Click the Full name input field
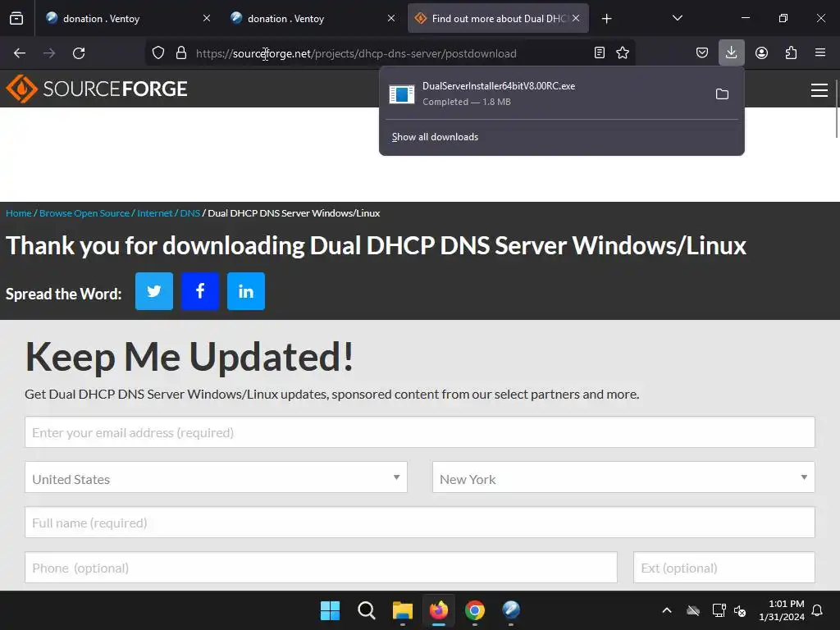 (419, 523)
